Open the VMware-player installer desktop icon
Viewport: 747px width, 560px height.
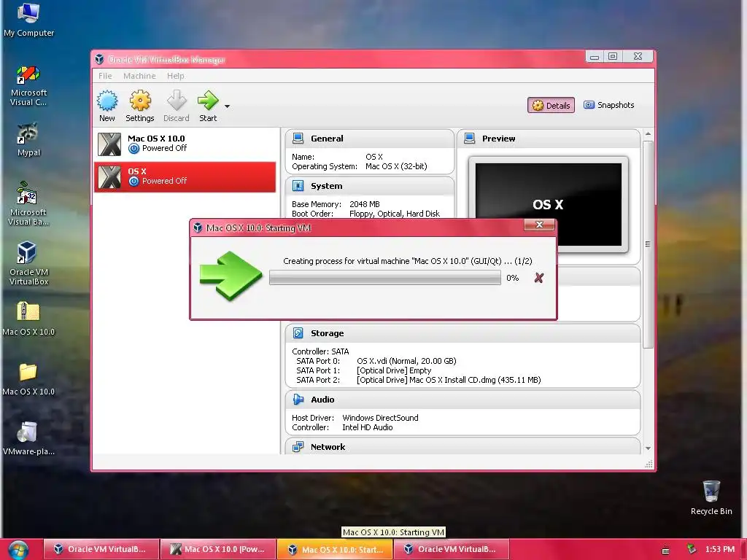(x=28, y=438)
